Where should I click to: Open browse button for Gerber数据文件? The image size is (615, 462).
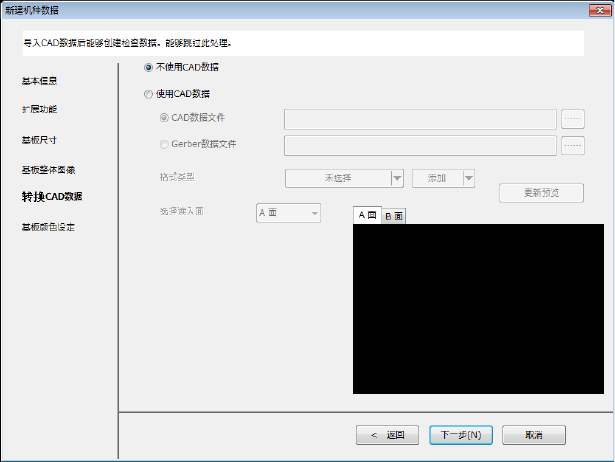pyautogui.click(x=573, y=146)
